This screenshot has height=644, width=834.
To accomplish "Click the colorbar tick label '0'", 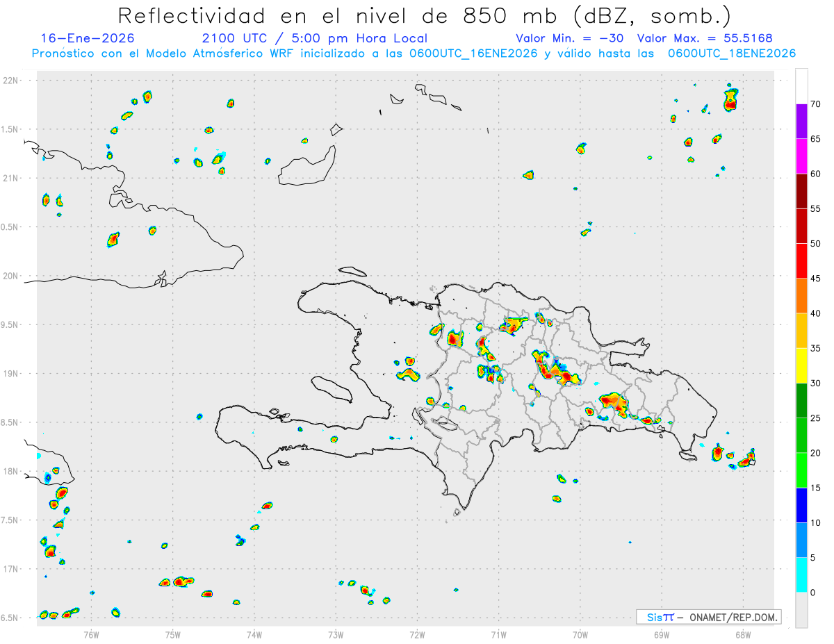I will tap(812, 593).
